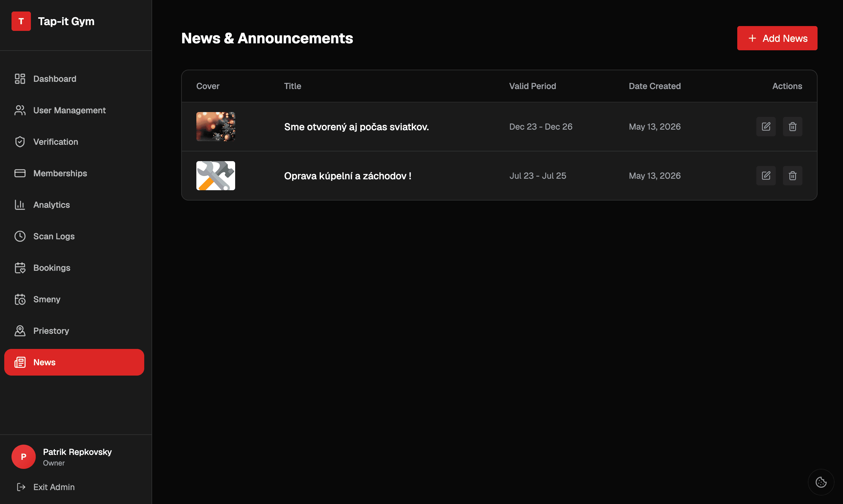Delete the 'Oprava kúpelní a záchodov !' news
843x504 pixels.
click(793, 176)
